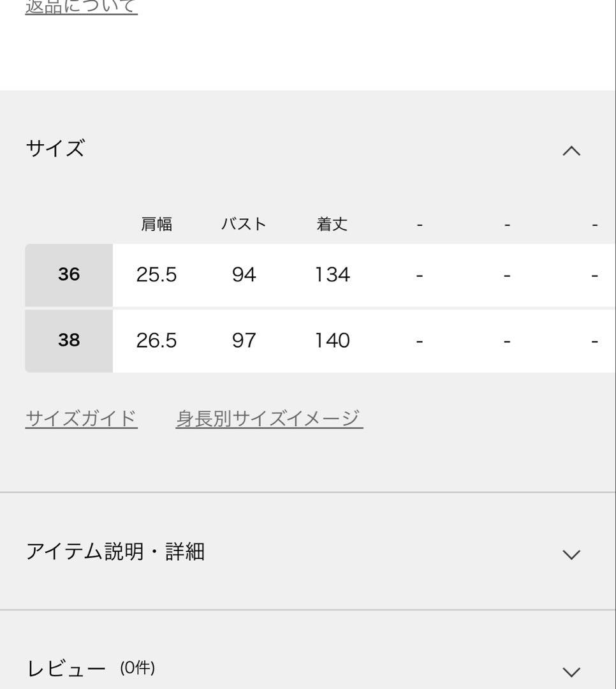616x689 pixels.
Task: Collapse the サイズ section chevron
Action: point(571,151)
